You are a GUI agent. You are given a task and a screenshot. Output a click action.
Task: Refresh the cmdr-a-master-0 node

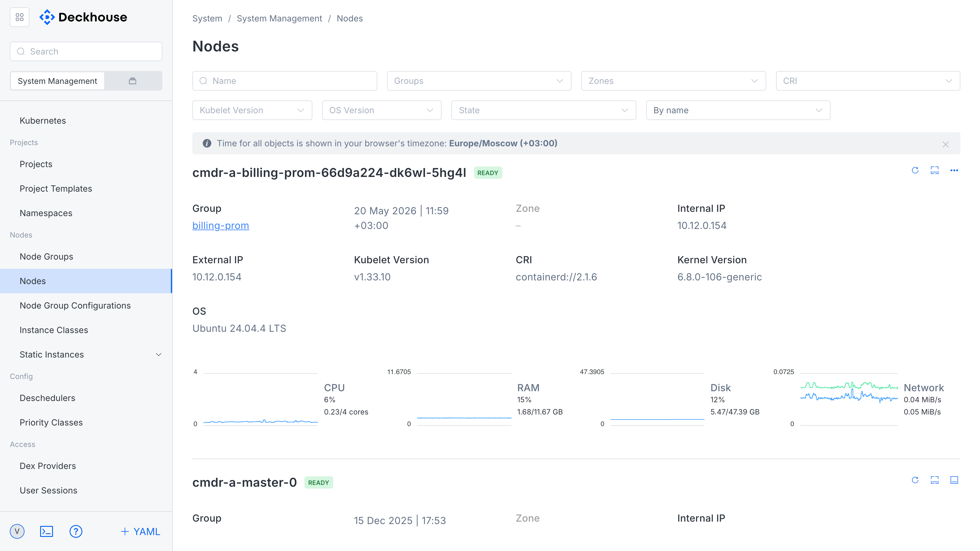click(x=915, y=480)
